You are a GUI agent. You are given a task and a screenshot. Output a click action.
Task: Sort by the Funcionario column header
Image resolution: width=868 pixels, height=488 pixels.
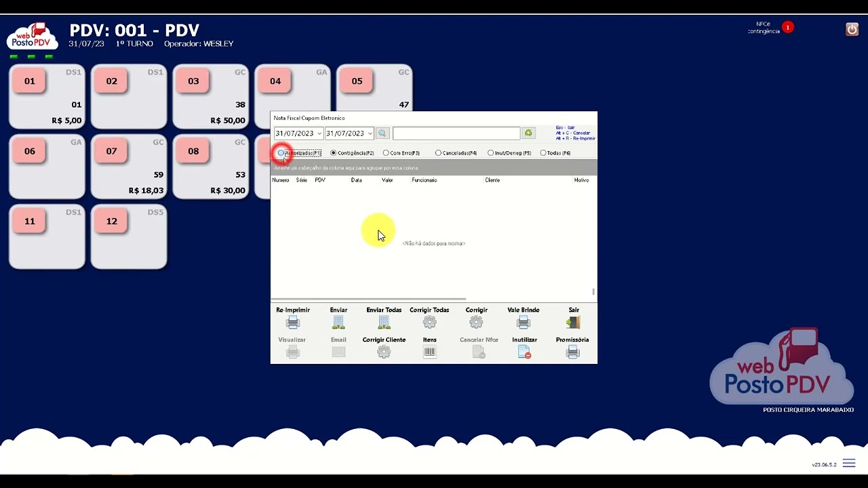[x=425, y=180]
